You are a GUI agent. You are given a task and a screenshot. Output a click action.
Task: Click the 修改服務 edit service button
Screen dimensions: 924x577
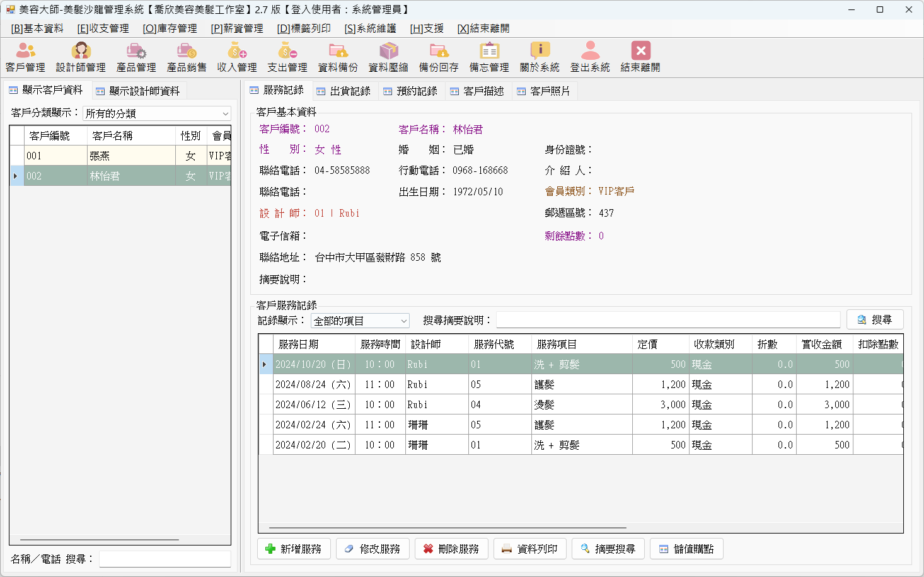[x=372, y=549]
